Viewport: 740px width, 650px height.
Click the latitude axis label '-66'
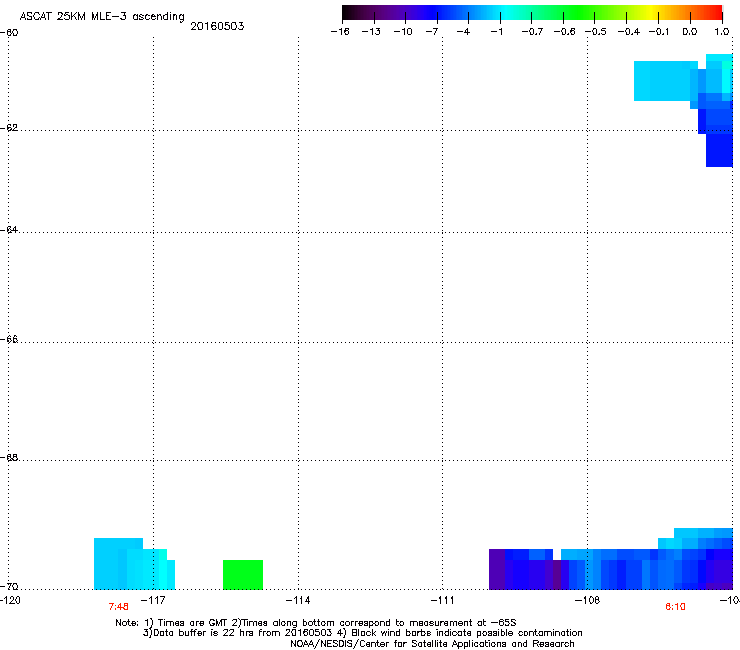pyautogui.click(x=9, y=340)
